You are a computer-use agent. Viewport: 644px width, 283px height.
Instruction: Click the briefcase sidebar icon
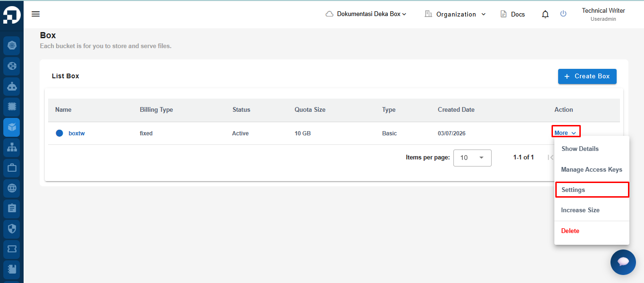12,167
